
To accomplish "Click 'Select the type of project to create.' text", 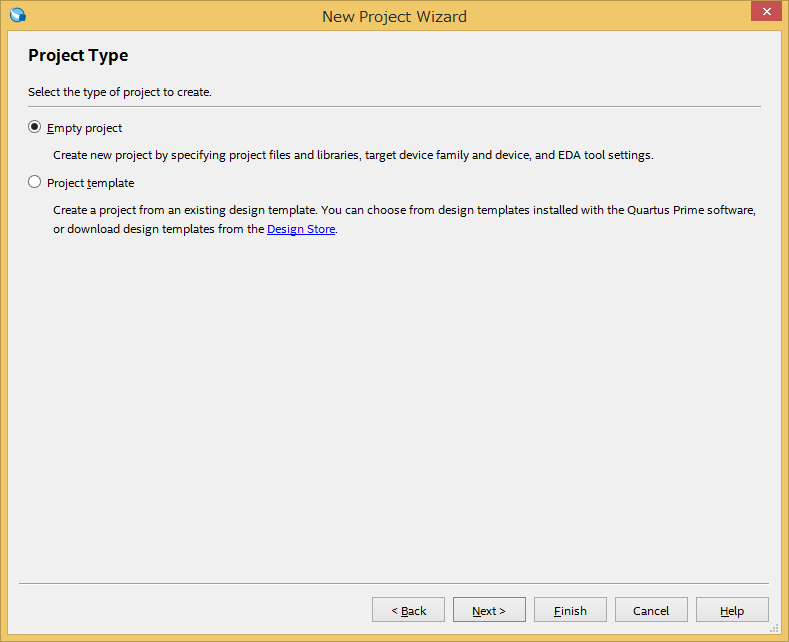I will tap(120, 92).
